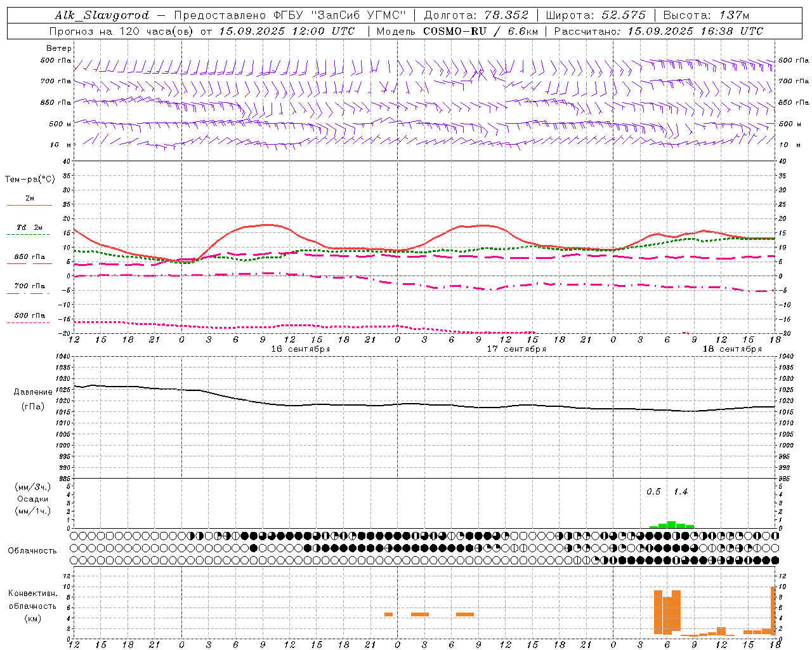
Task: Click the station name Alk_Slavgorod in the header
Action: pyautogui.click(x=102, y=15)
